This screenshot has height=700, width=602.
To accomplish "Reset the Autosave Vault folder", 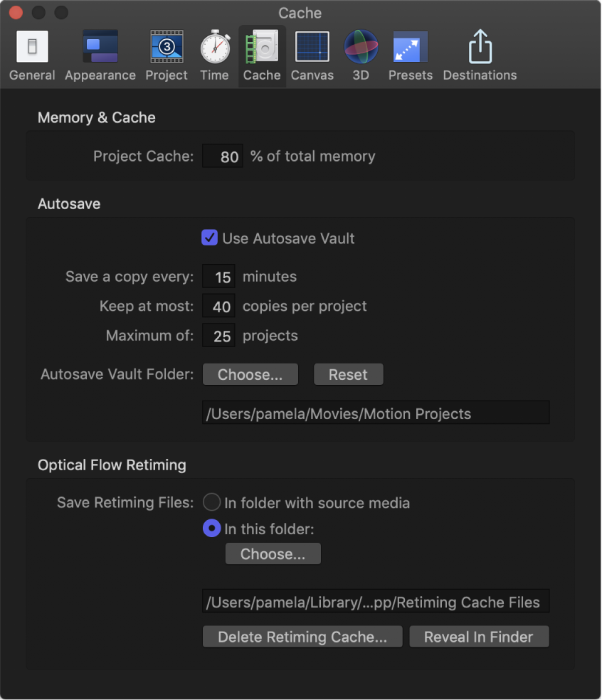I will point(348,374).
